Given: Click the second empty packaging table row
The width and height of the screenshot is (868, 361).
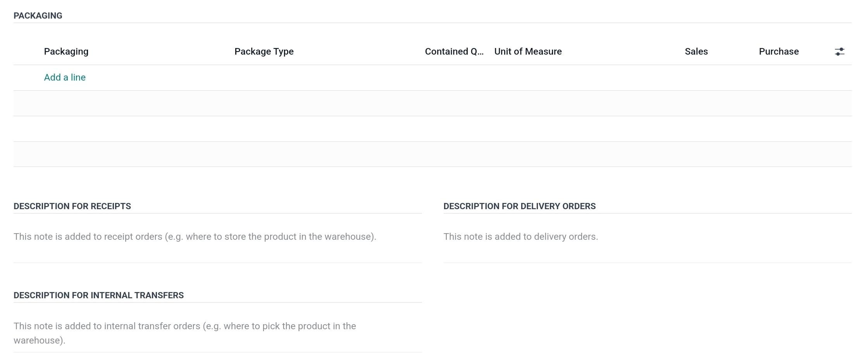Looking at the screenshot, I should tap(432, 129).
